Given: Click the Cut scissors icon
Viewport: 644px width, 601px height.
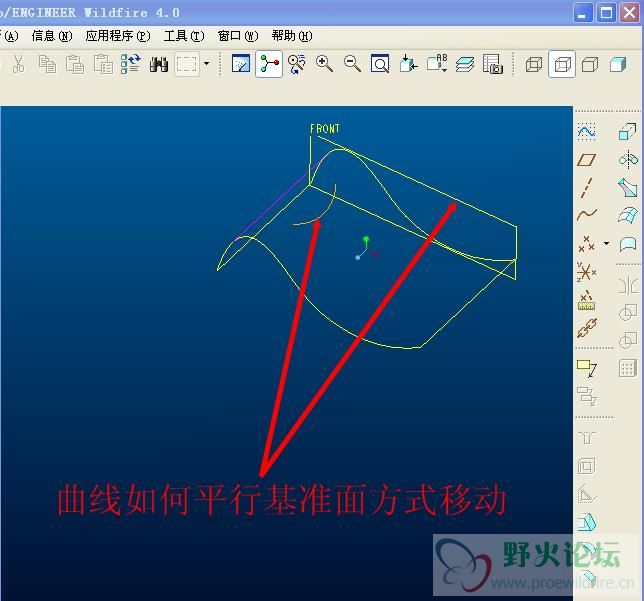Looking at the screenshot, I should click(x=18, y=64).
